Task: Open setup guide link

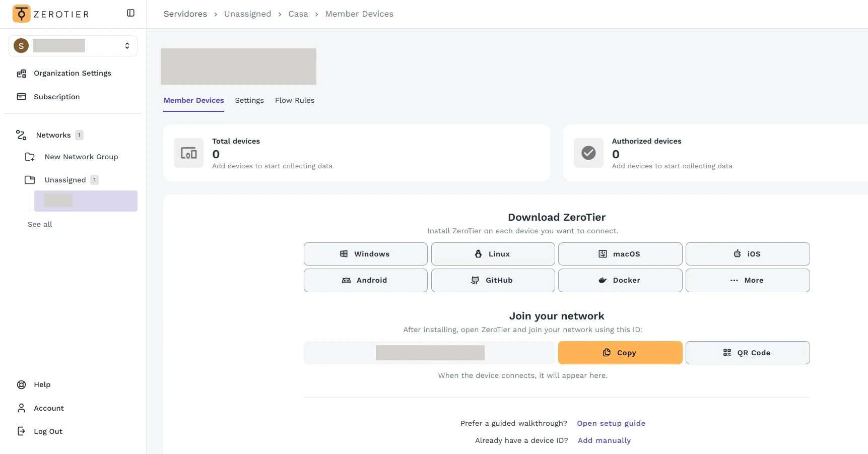Action: pyautogui.click(x=611, y=423)
